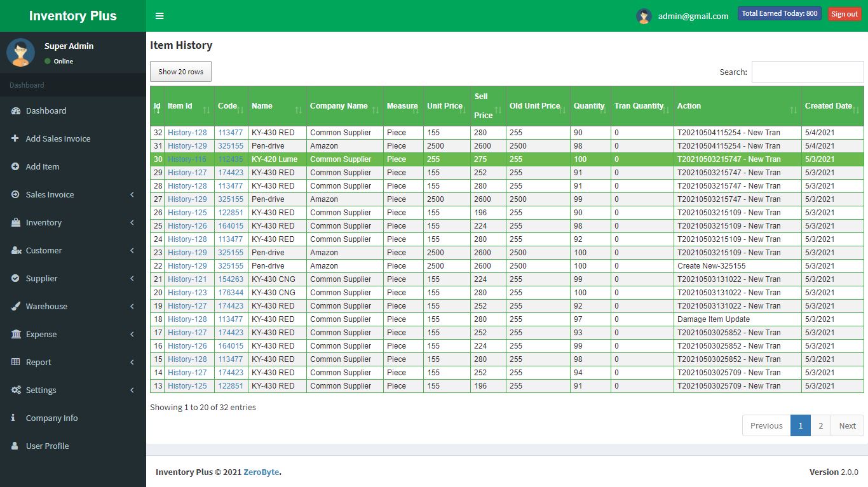Toggle sorting on the Quantity column
The width and height of the screenshot is (868, 487).
589,106
